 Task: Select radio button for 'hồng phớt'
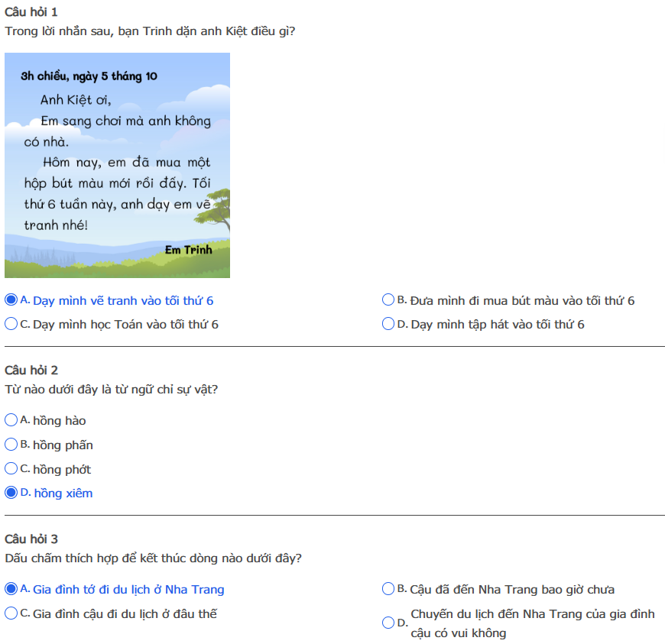11,469
